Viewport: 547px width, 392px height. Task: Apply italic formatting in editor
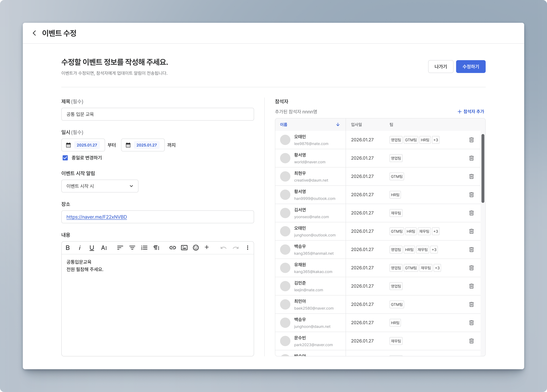point(80,248)
